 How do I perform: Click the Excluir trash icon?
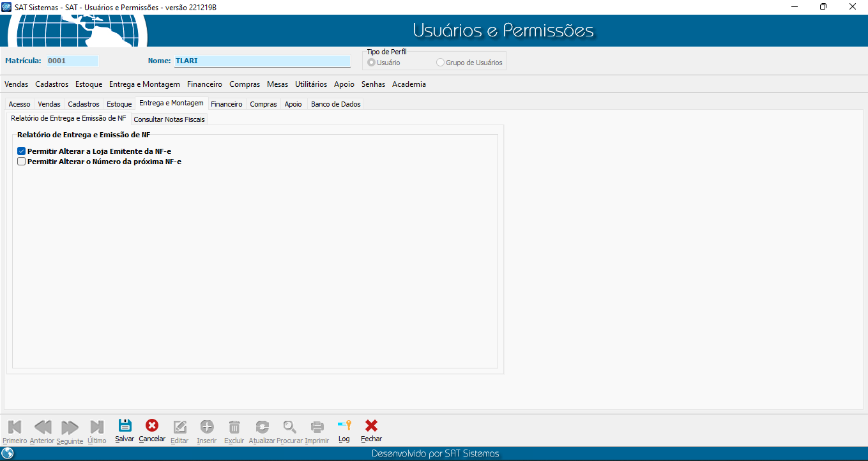pyautogui.click(x=234, y=427)
